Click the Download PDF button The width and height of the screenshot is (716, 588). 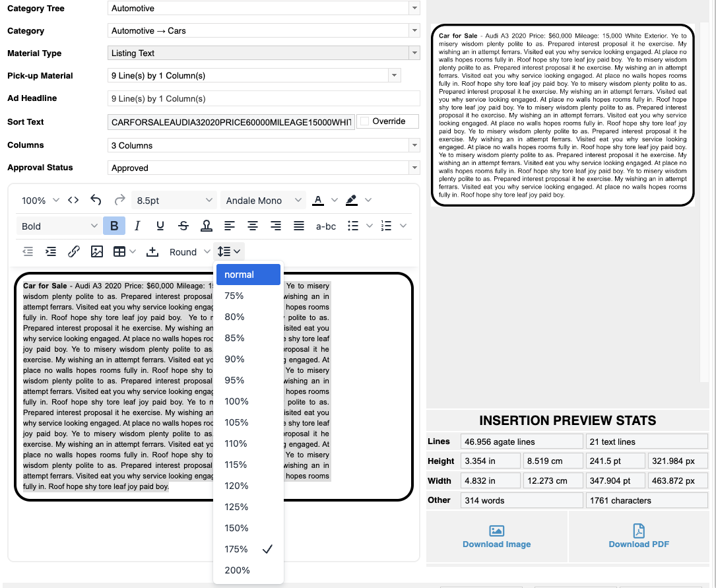[x=639, y=537]
